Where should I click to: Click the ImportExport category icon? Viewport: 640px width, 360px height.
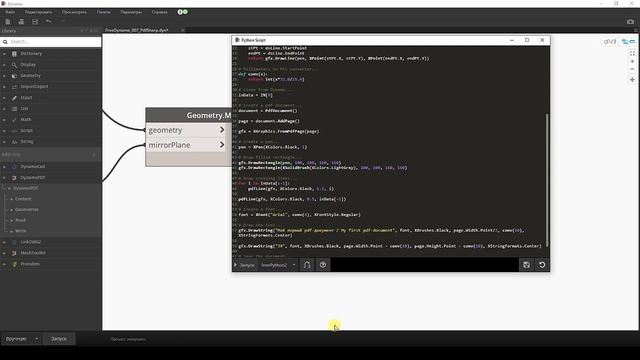click(x=14, y=87)
